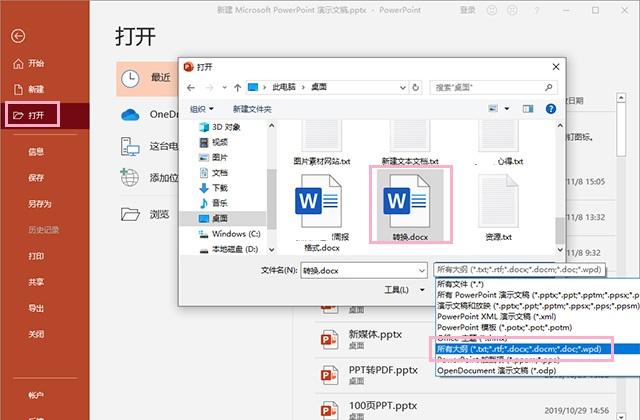Image resolution: width=640 pixels, height=420 pixels.
Task: Open the 开始 home page
Action: point(29,63)
